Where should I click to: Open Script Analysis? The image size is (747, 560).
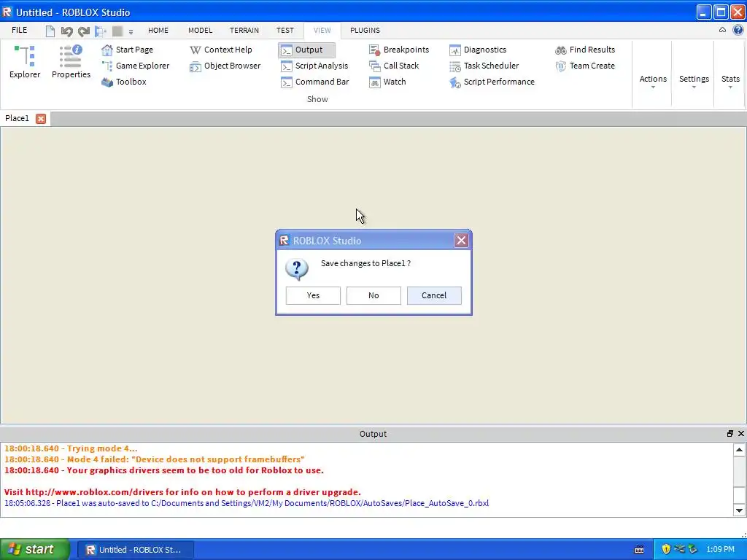tap(314, 66)
